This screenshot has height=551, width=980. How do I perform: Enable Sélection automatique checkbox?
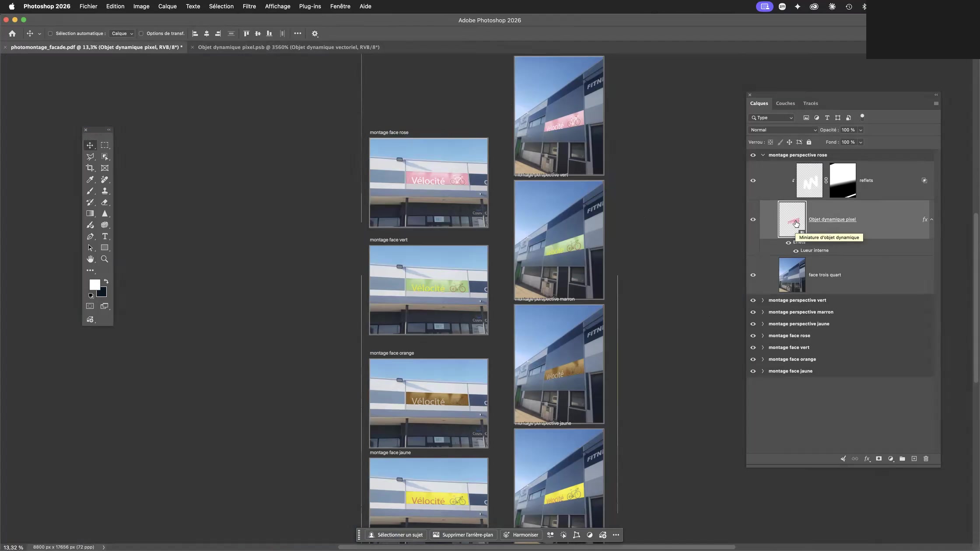pyautogui.click(x=50, y=34)
